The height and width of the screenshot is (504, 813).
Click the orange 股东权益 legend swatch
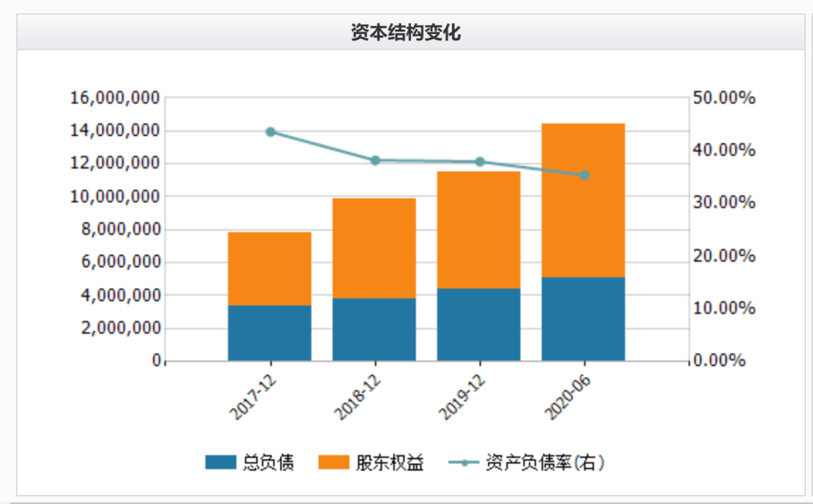click(333, 462)
